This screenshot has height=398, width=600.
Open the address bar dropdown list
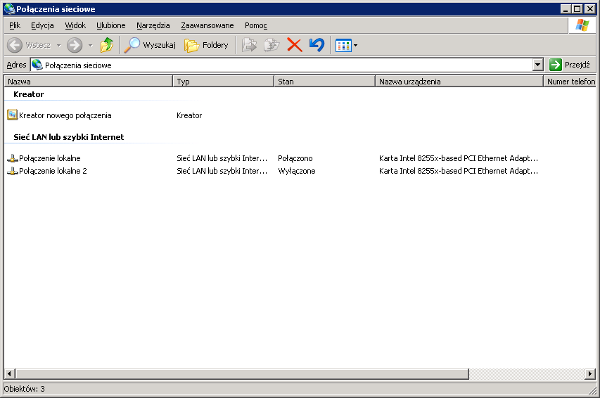click(538, 65)
